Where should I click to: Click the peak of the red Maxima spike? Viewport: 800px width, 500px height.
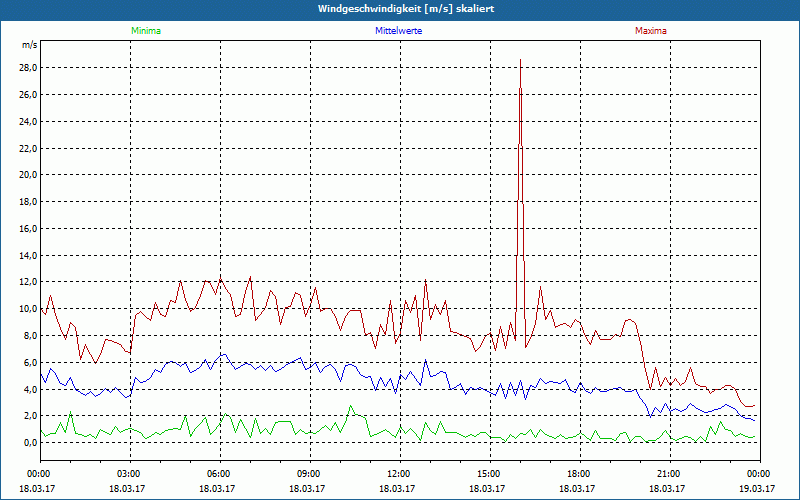coord(520,60)
